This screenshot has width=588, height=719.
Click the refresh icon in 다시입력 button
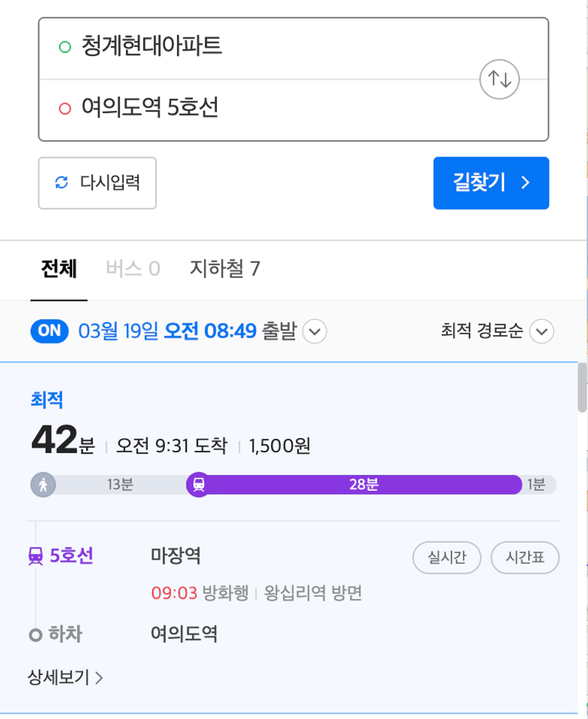[x=61, y=183]
